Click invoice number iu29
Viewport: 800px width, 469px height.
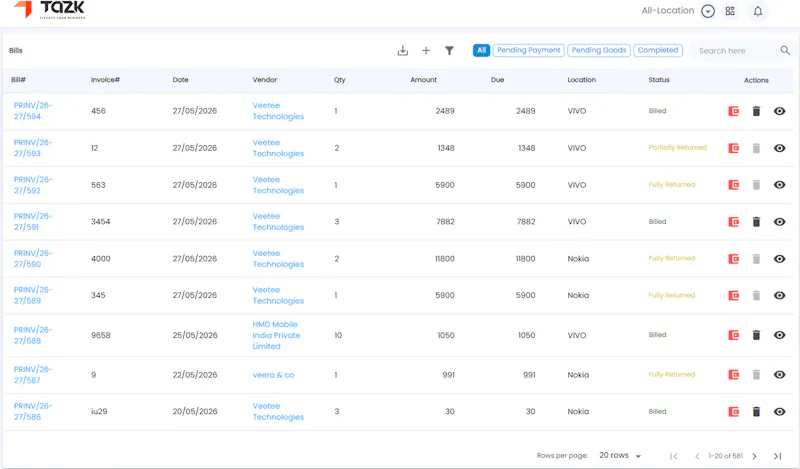pos(99,411)
